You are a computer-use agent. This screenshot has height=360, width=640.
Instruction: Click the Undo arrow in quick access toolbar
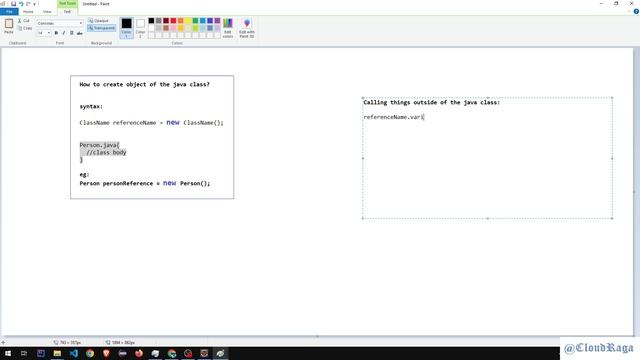coord(21,4)
